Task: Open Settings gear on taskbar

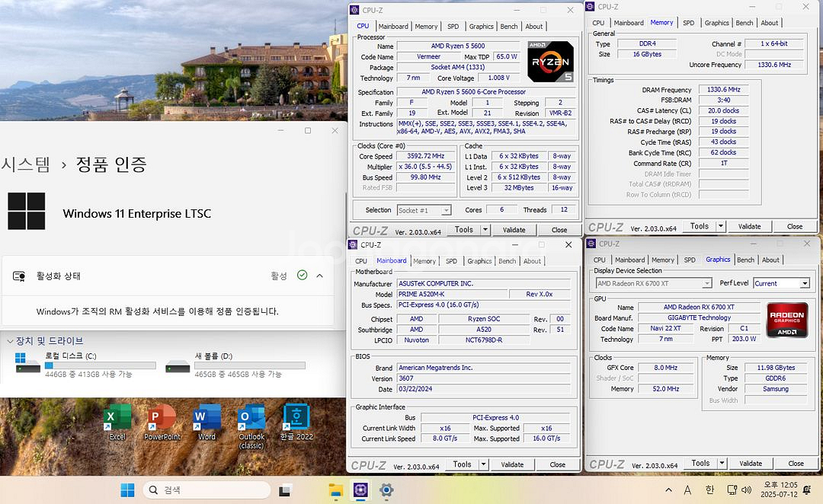Action: click(x=386, y=490)
